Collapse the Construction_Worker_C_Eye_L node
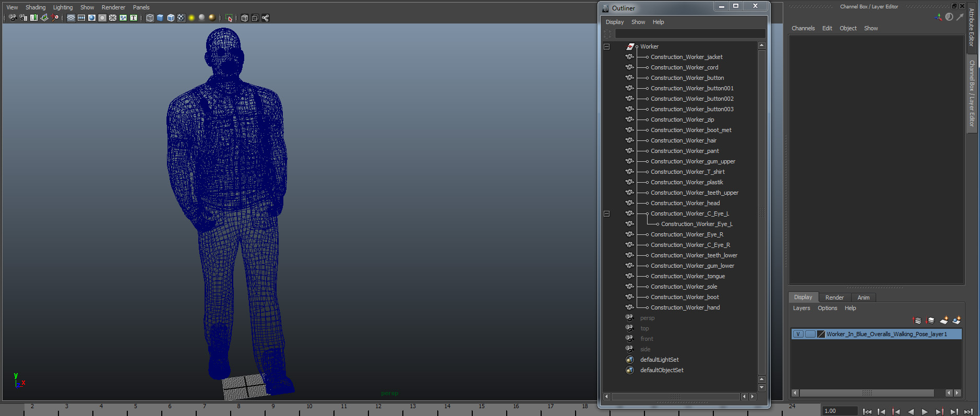The width and height of the screenshot is (980, 416). pyautogui.click(x=606, y=213)
